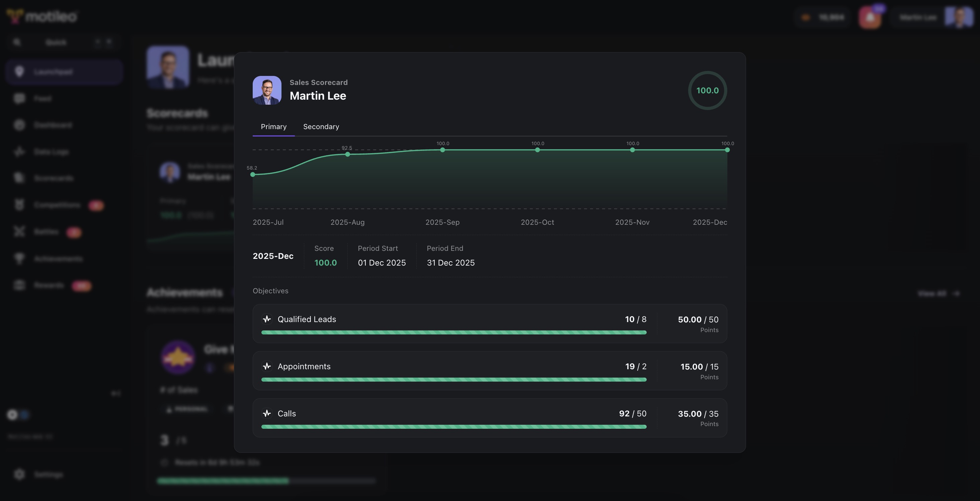Click the Qualified Leads activity icon
Viewport: 980px width, 501px height.
[x=267, y=319]
